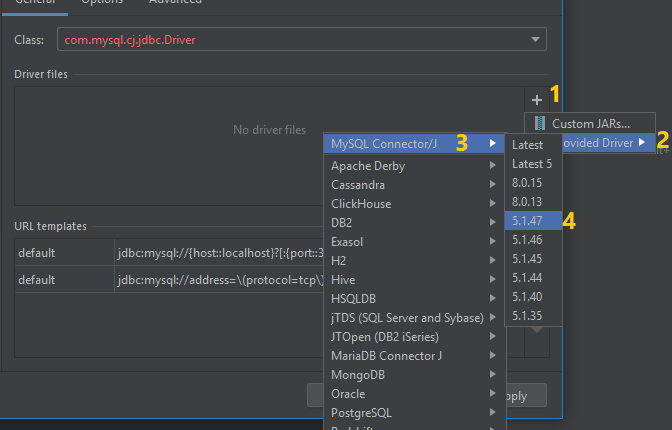Select version 5.1.40
The width and height of the screenshot is (672, 430).
tap(533, 297)
